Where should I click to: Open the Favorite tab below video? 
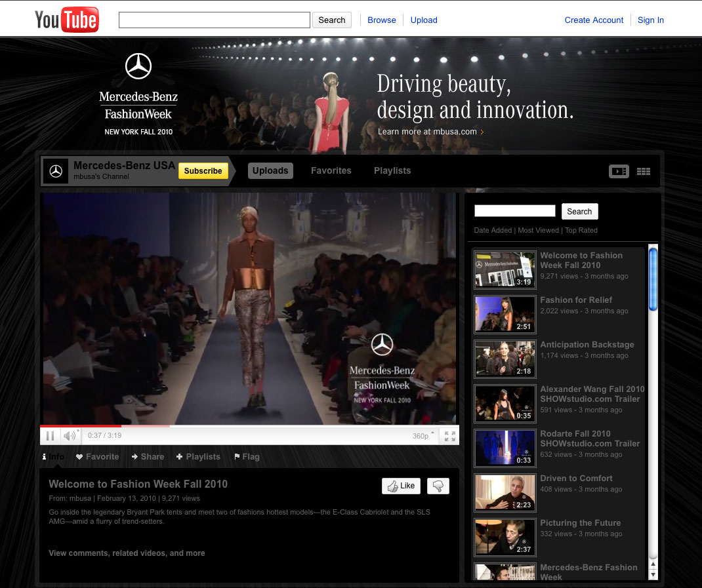tap(98, 457)
